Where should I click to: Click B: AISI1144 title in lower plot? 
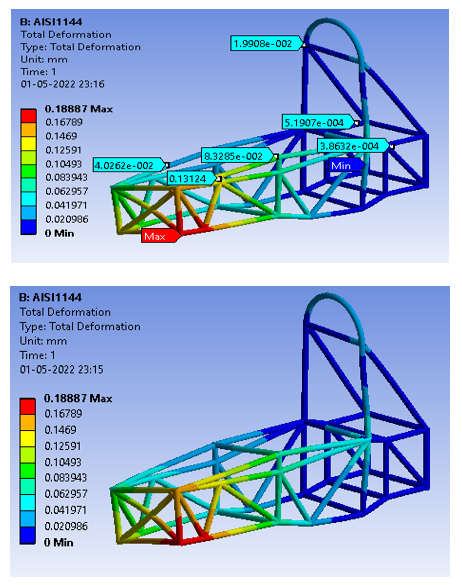click(50, 297)
